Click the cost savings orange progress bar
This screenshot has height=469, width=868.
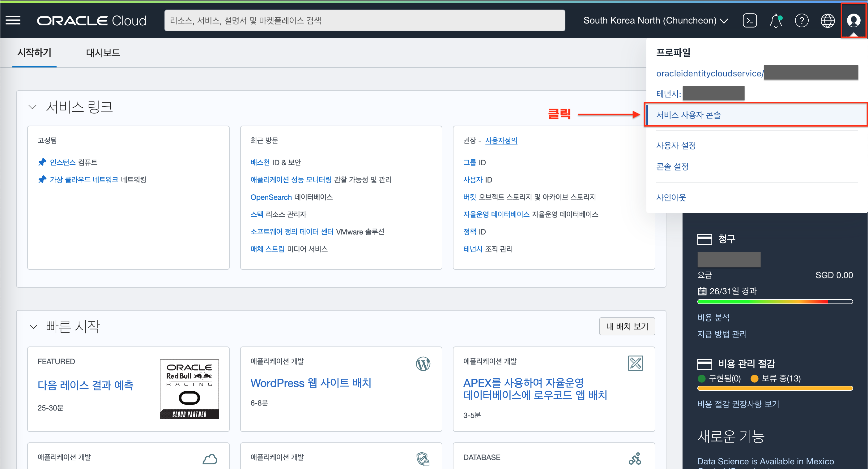[x=775, y=388]
